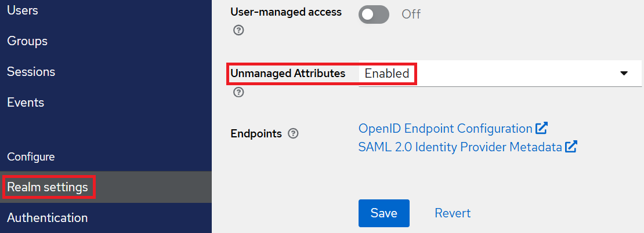Screen dimensions: 644x233
Task: Revert the unsaved changes
Action: click(453, 213)
